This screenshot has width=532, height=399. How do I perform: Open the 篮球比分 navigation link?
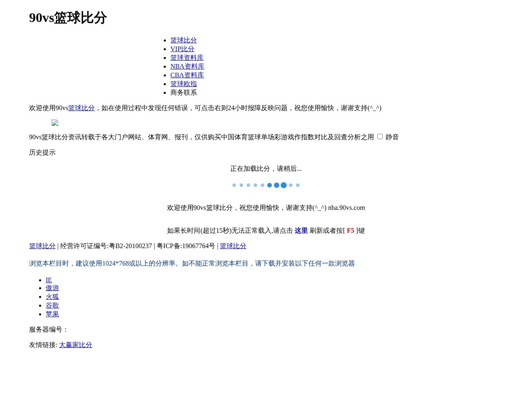(x=183, y=40)
